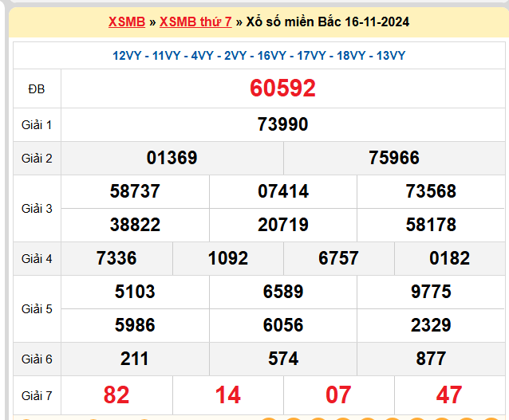Image resolution: width=509 pixels, height=420 pixels.
Task: Select Giải 2 number 75966
Action: 394,158
